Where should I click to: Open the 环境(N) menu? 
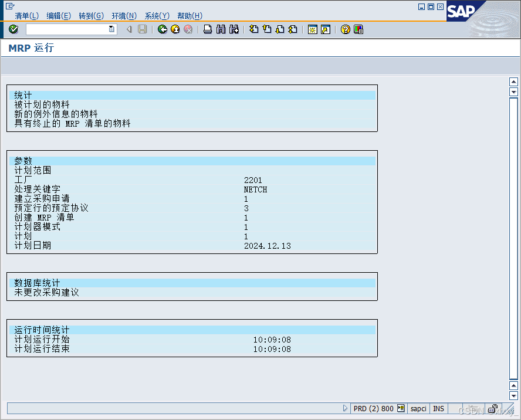(124, 16)
